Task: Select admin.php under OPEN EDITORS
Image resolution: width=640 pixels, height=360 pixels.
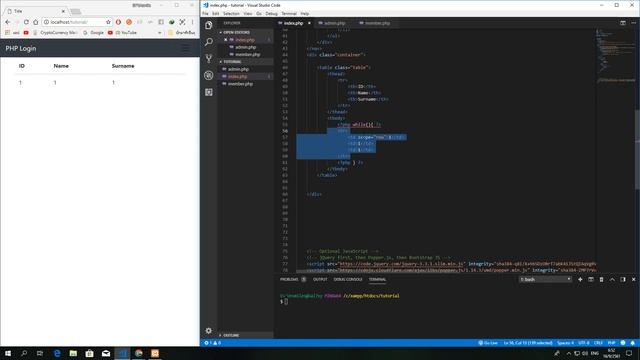Action: click(x=246, y=47)
